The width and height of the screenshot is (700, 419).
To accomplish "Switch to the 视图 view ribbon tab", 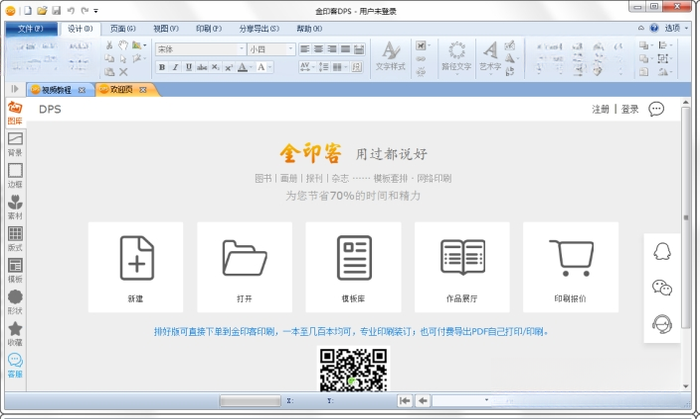I will (x=166, y=29).
